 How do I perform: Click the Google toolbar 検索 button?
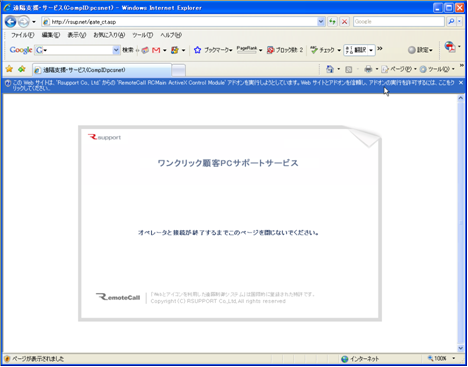coord(127,50)
